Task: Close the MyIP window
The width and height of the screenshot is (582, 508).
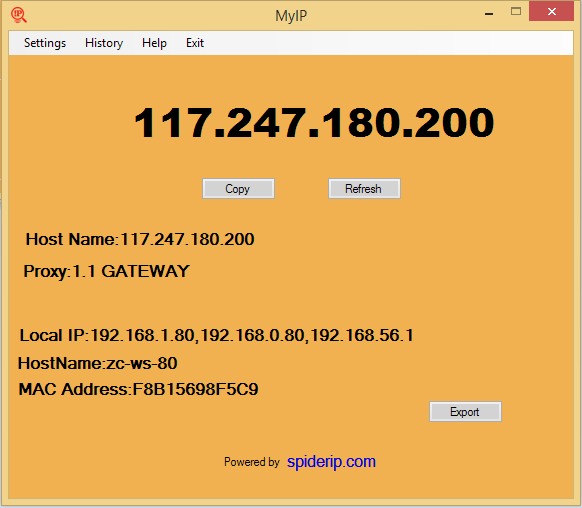Action: [x=552, y=12]
